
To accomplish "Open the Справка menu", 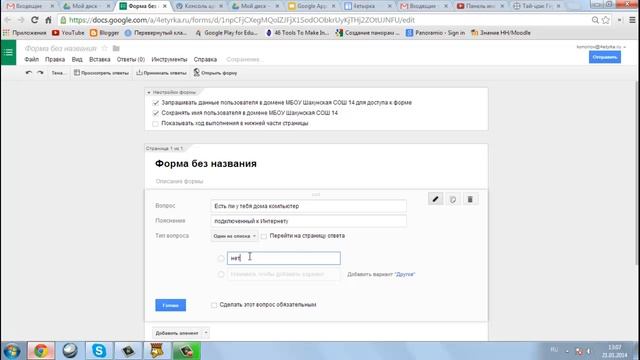I will pos(205,59).
